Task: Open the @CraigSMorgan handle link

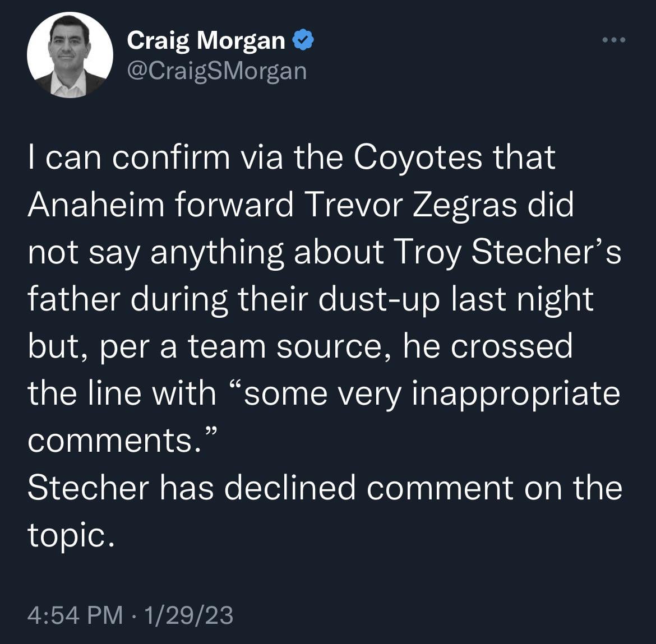Action: tap(217, 71)
